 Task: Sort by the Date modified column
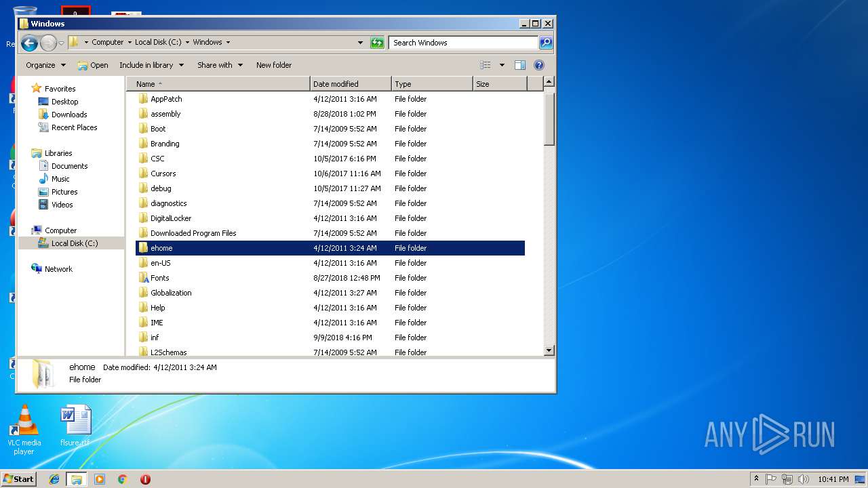(351, 84)
